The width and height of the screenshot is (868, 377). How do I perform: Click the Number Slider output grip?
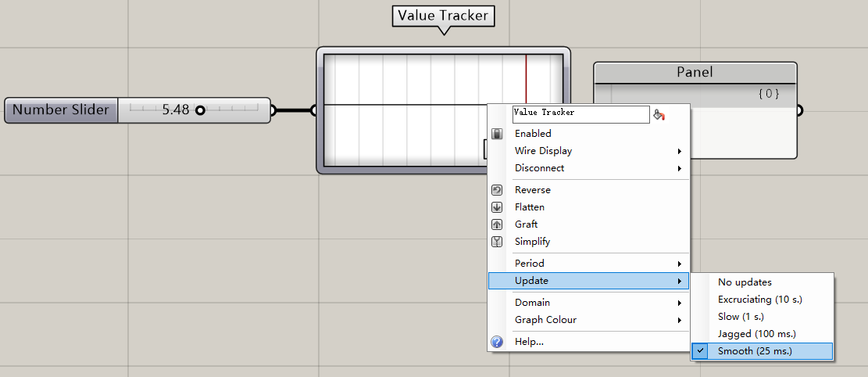click(x=273, y=110)
